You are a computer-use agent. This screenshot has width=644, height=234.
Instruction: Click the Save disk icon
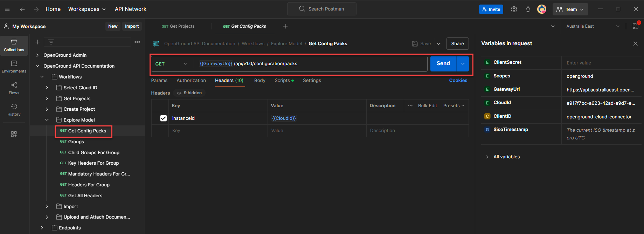(415, 44)
